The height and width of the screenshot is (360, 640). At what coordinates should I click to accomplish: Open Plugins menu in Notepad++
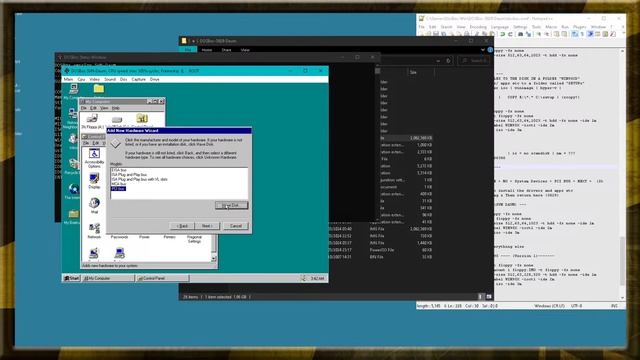coord(580,27)
